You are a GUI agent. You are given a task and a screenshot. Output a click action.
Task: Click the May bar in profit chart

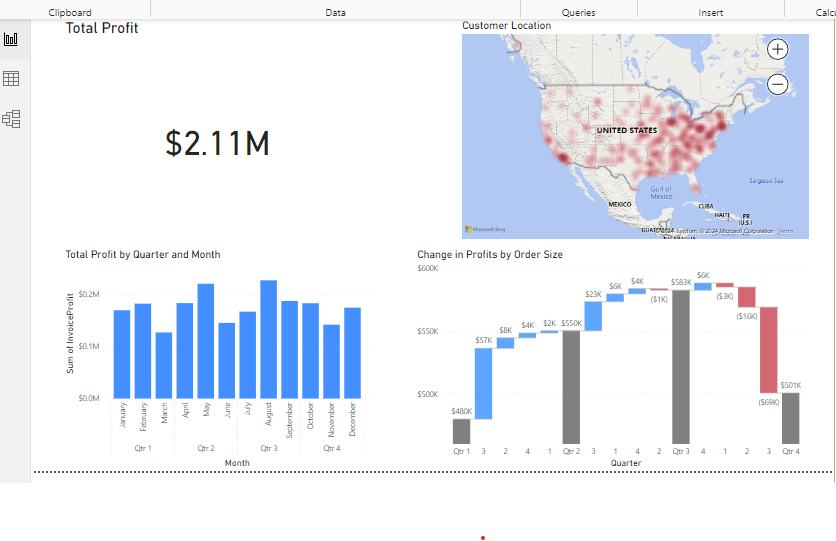coord(206,341)
